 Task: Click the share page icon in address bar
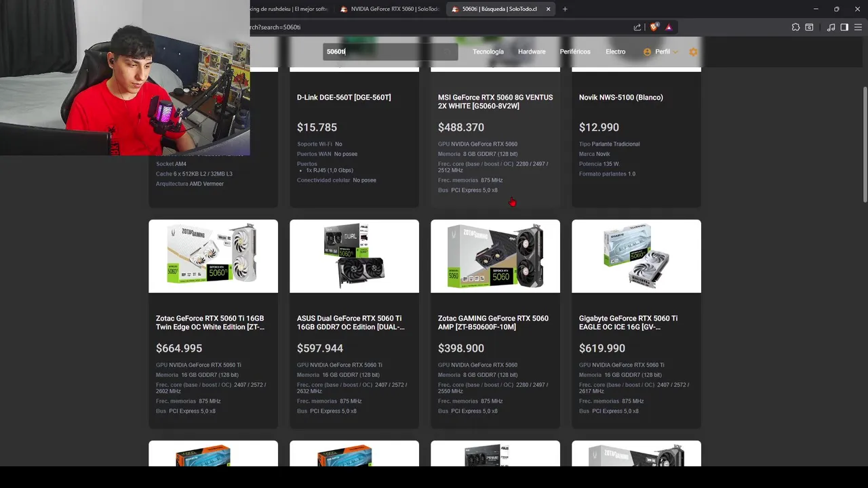pos(637,27)
